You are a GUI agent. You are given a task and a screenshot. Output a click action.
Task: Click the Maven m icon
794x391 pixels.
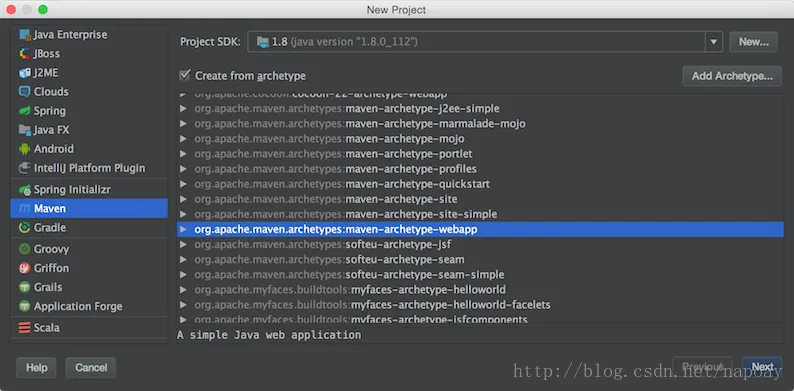(25, 209)
